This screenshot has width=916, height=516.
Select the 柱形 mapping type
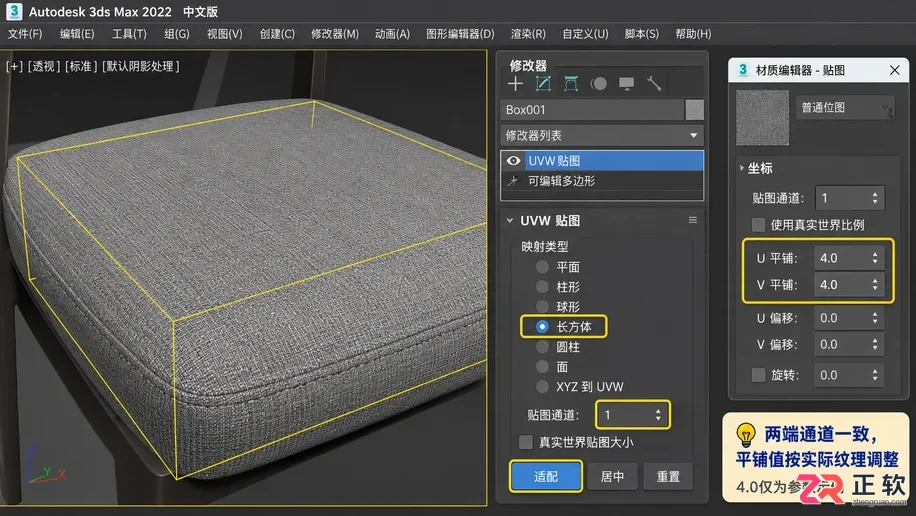coord(542,287)
